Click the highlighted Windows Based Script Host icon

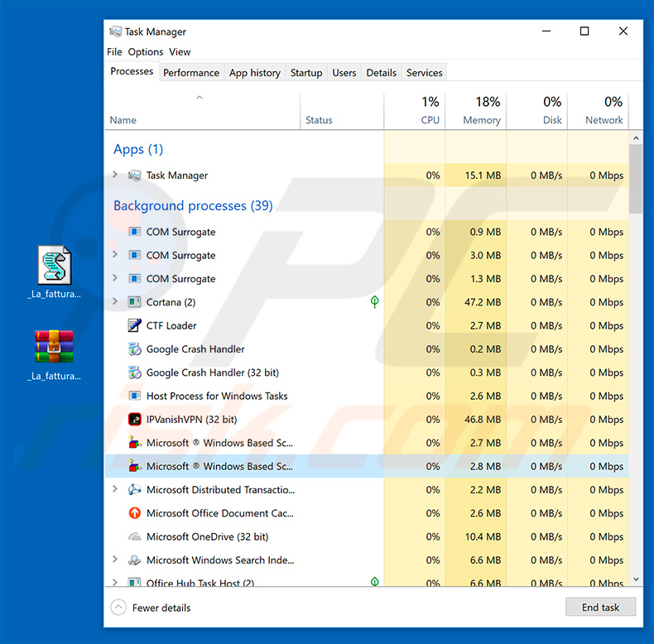click(134, 466)
